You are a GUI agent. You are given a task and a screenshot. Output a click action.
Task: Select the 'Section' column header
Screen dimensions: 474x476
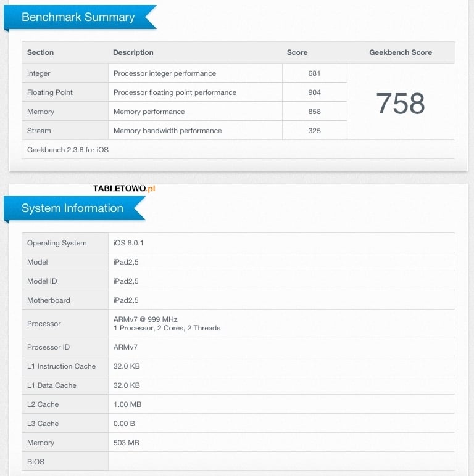40,52
